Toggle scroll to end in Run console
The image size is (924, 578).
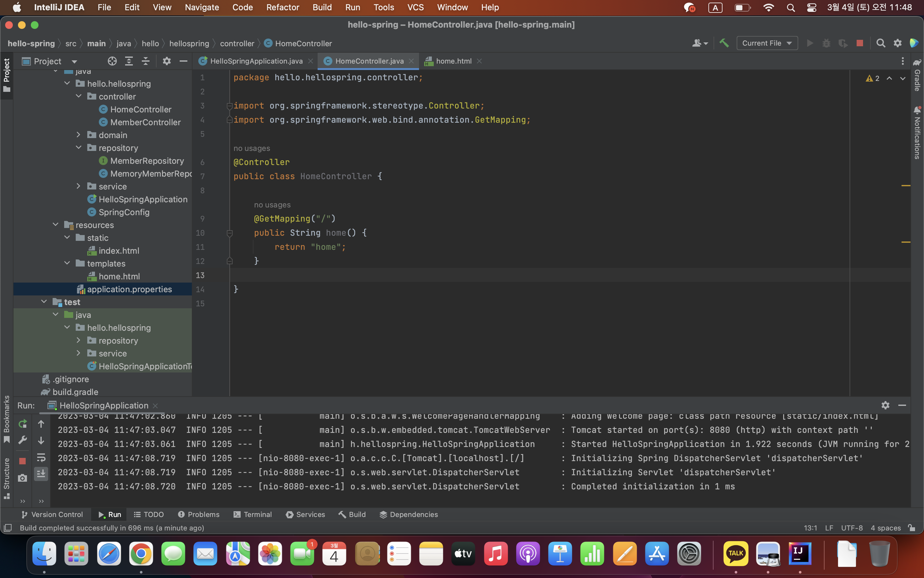click(41, 474)
